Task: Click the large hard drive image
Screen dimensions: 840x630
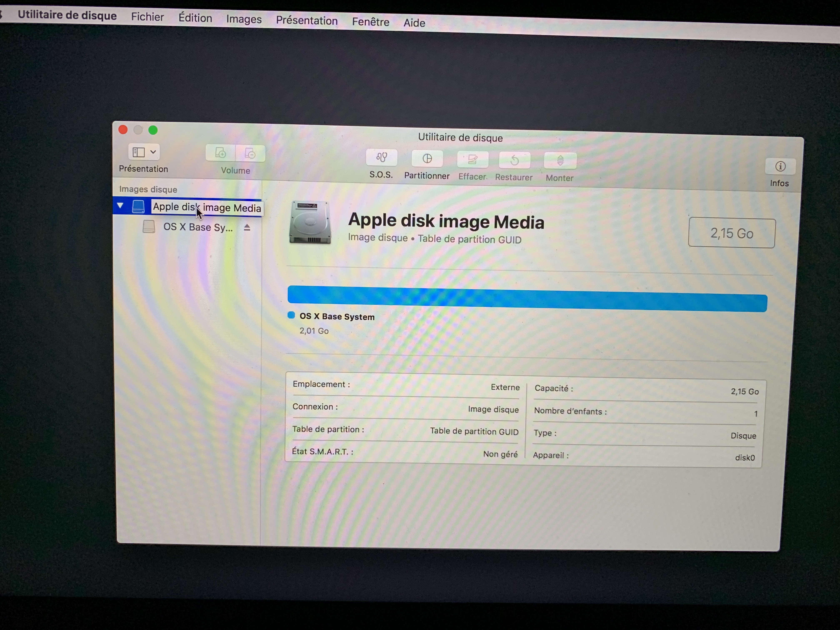Action: click(x=310, y=222)
